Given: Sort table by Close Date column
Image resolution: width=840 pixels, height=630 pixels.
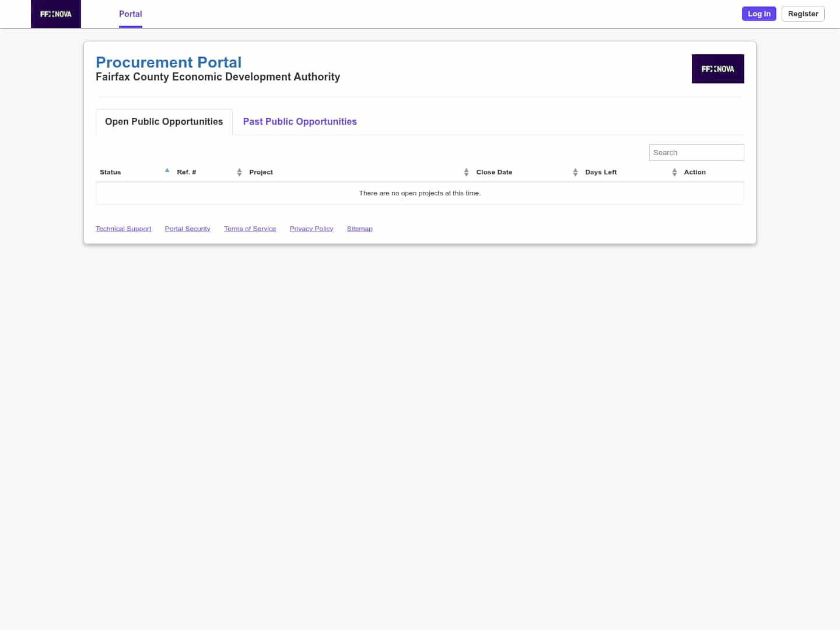Looking at the screenshot, I should 527,172.
